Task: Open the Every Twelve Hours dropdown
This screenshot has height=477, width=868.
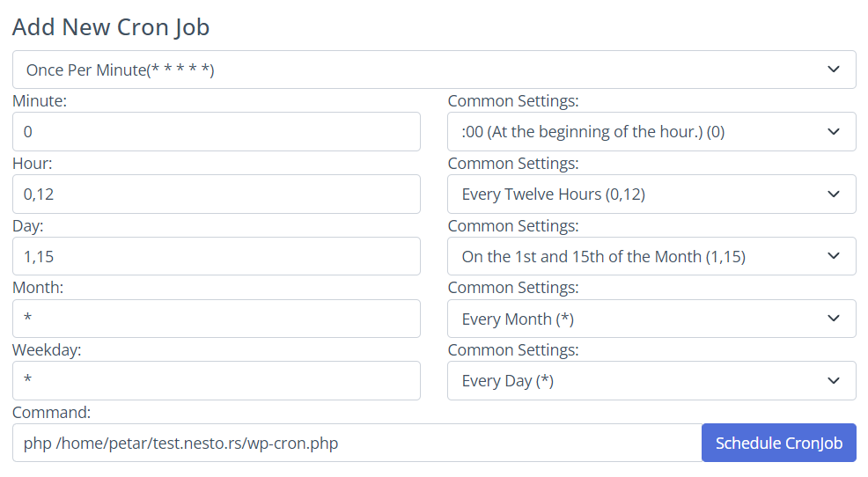Action: (x=651, y=194)
